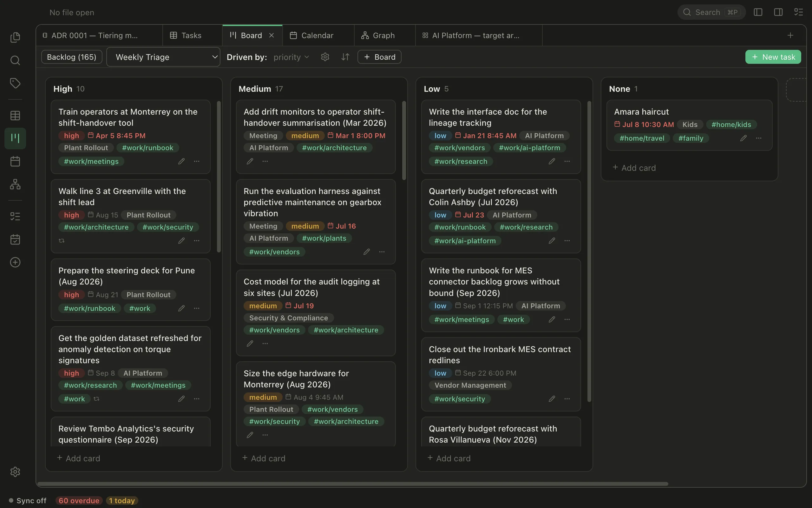
Task: Add card in the None column
Action: point(634,168)
